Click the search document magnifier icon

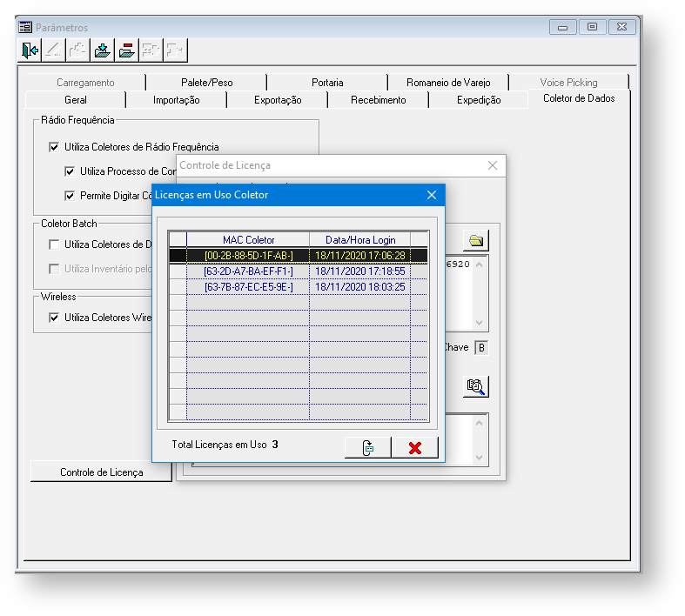click(x=476, y=386)
